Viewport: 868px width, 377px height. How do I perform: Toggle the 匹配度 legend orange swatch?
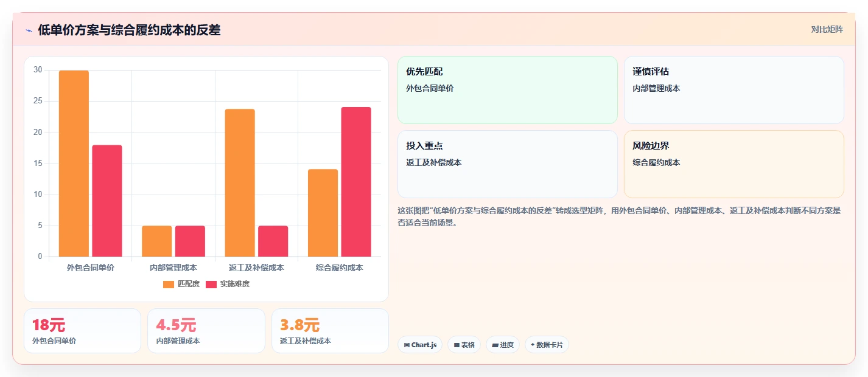point(169,284)
